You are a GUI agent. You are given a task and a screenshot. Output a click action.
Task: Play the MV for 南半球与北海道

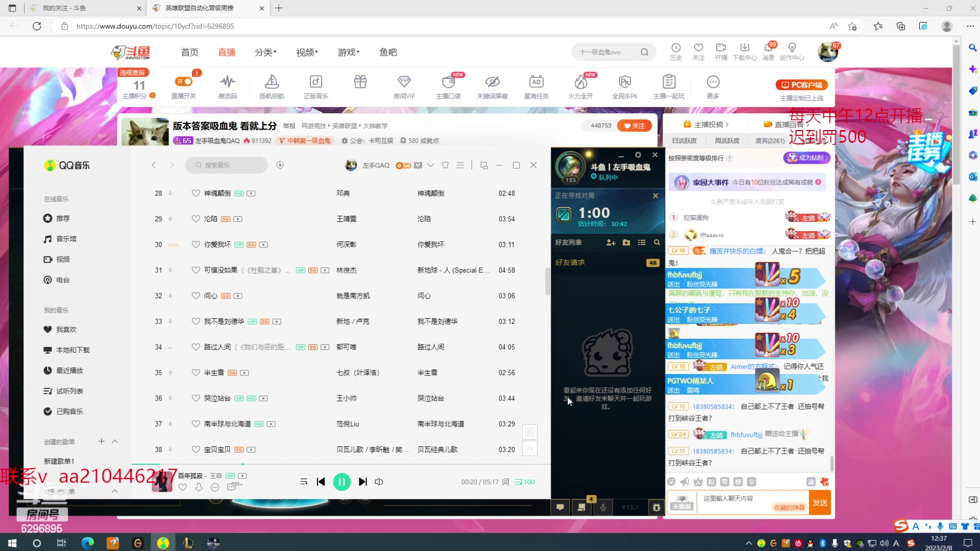coord(271,424)
